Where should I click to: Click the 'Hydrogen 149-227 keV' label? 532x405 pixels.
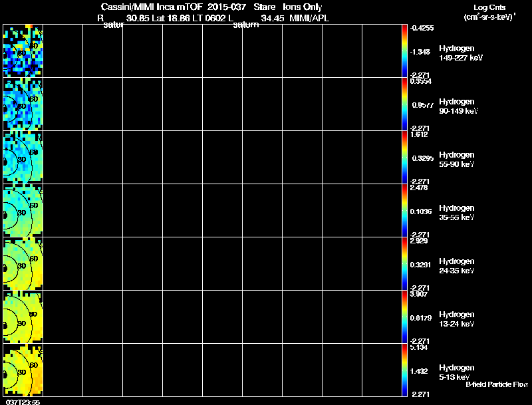coord(461,53)
